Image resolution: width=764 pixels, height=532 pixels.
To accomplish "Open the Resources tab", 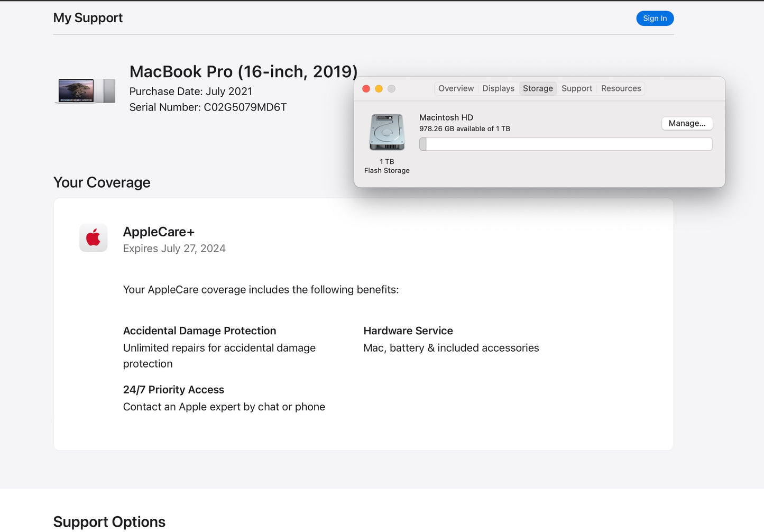I will tap(621, 88).
